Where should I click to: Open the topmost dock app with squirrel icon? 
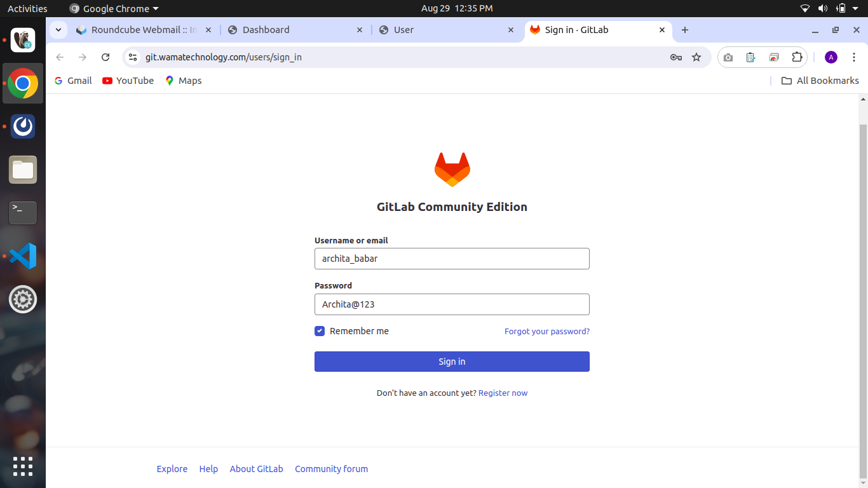pos(23,40)
